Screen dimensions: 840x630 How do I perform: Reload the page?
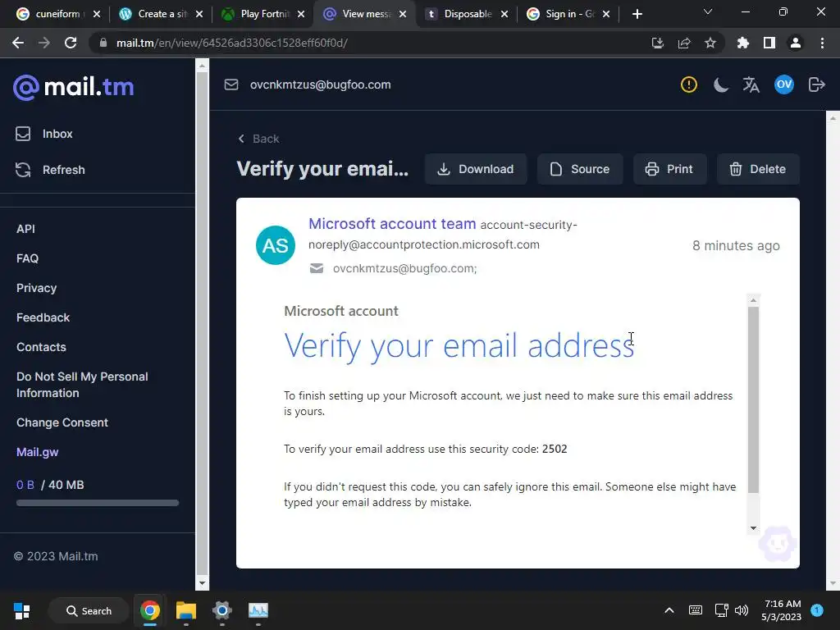click(x=71, y=43)
